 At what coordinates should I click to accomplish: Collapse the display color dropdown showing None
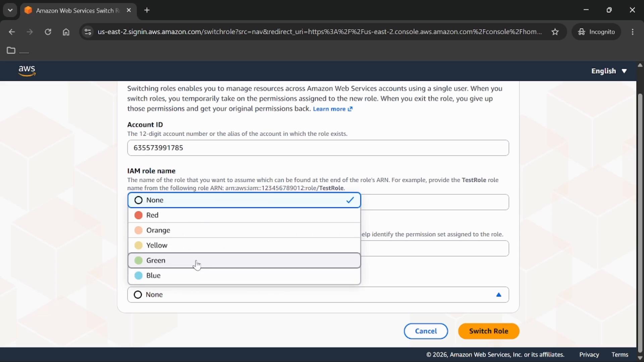click(x=318, y=295)
